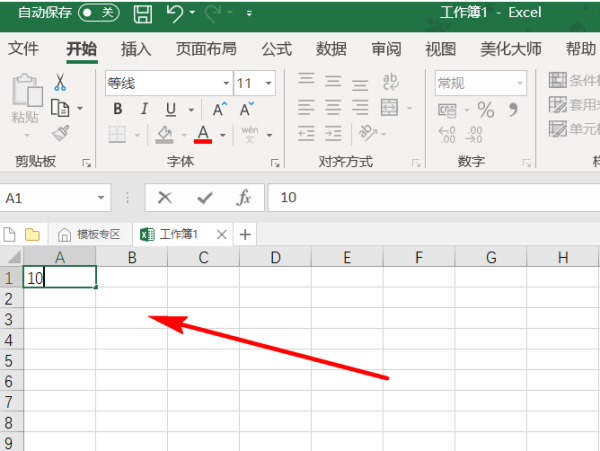This screenshot has width=600, height=451.
Task: Click the Format Painter brush icon
Action: click(60, 133)
